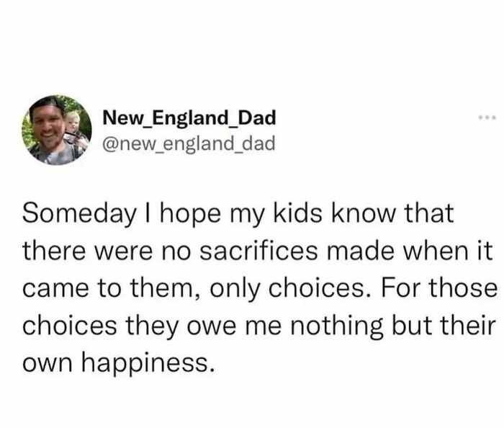Image resolution: width=504 pixels, height=428 pixels.
Task: Click the tweet line starting "came to them"
Action: [x=260, y=289]
